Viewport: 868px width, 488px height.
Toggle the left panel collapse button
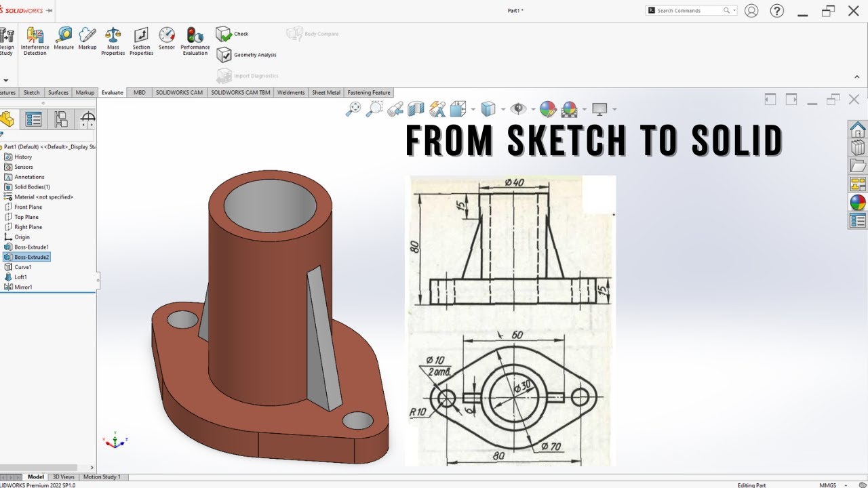[x=770, y=100]
